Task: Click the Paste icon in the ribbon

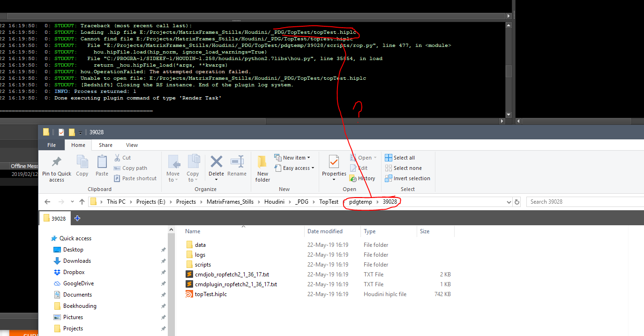Action: tap(102, 162)
